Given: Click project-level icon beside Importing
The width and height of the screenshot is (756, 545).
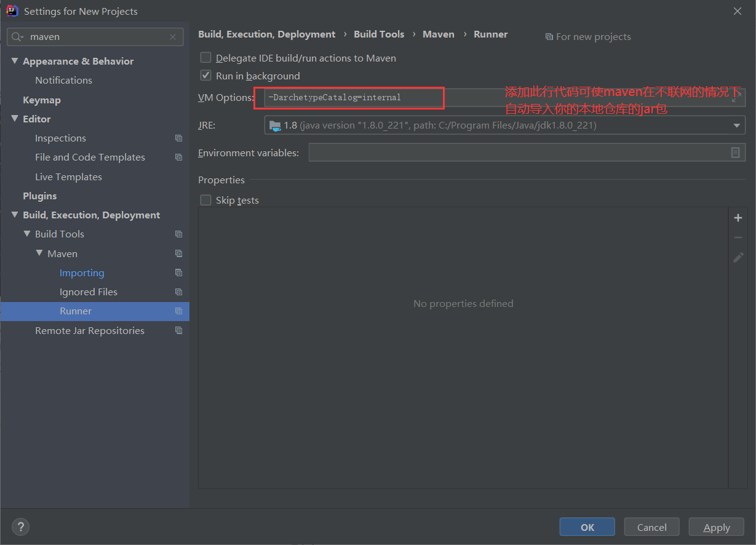Looking at the screenshot, I should coord(178,272).
